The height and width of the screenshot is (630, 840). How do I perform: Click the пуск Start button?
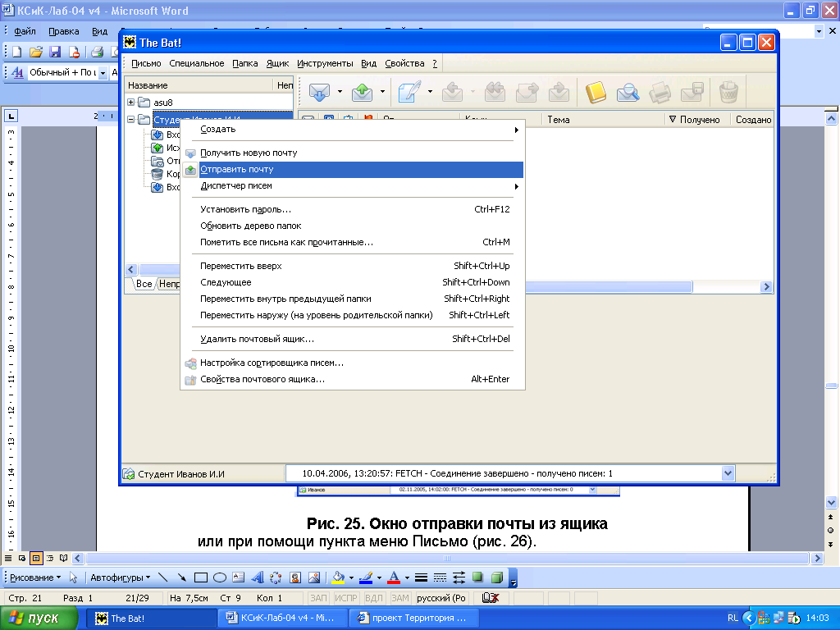pyautogui.click(x=39, y=619)
